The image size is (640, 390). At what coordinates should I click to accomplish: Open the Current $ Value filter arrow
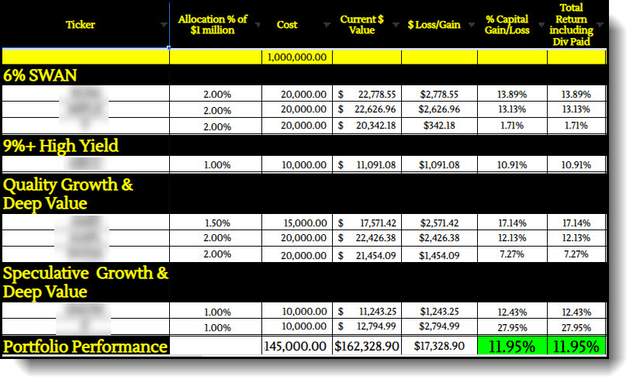point(396,25)
